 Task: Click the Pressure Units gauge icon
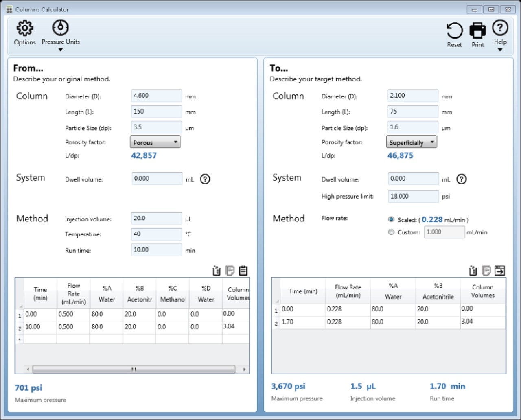(x=61, y=28)
